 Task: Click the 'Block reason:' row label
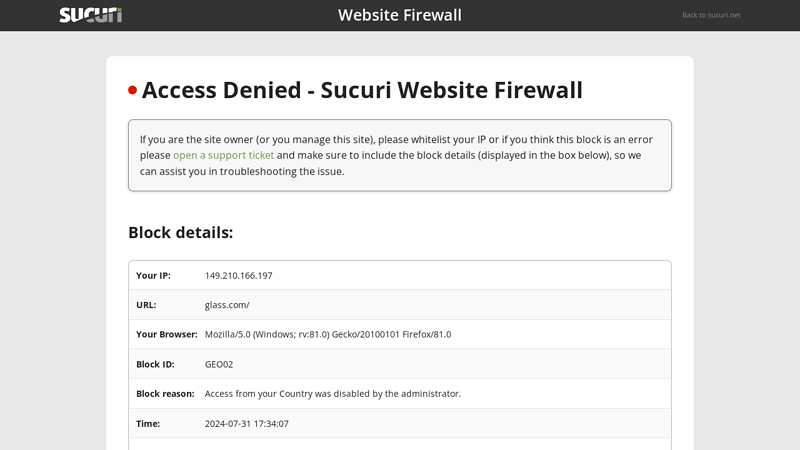coord(165,394)
